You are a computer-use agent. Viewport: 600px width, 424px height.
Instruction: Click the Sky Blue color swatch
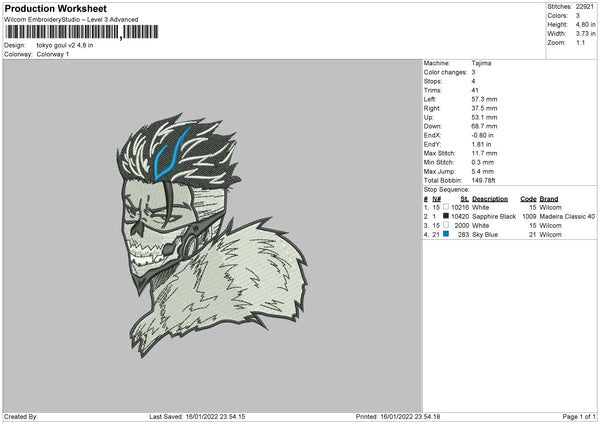(x=446, y=234)
